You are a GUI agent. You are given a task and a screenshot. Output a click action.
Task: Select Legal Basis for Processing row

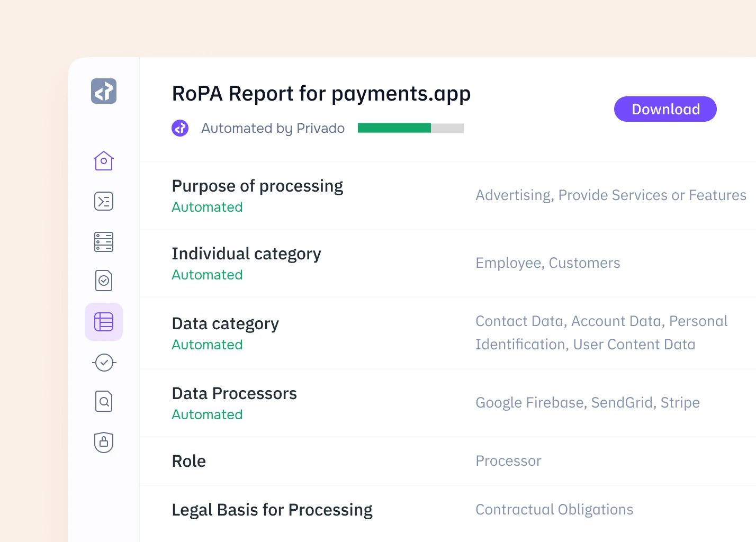pyautogui.click(x=272, y=510)
